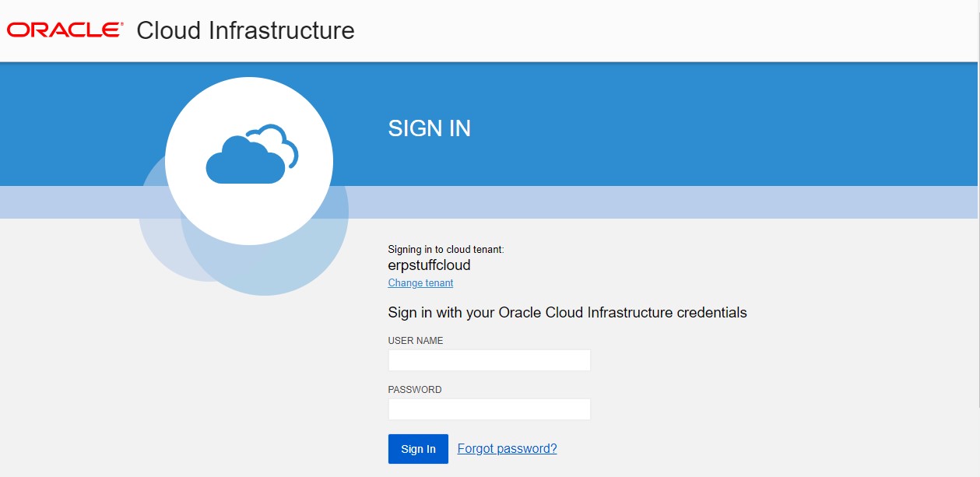Click the red Oracle logo
Viewport: 980px width, 477px height.
pyautogui.click(x=65, y=30)
